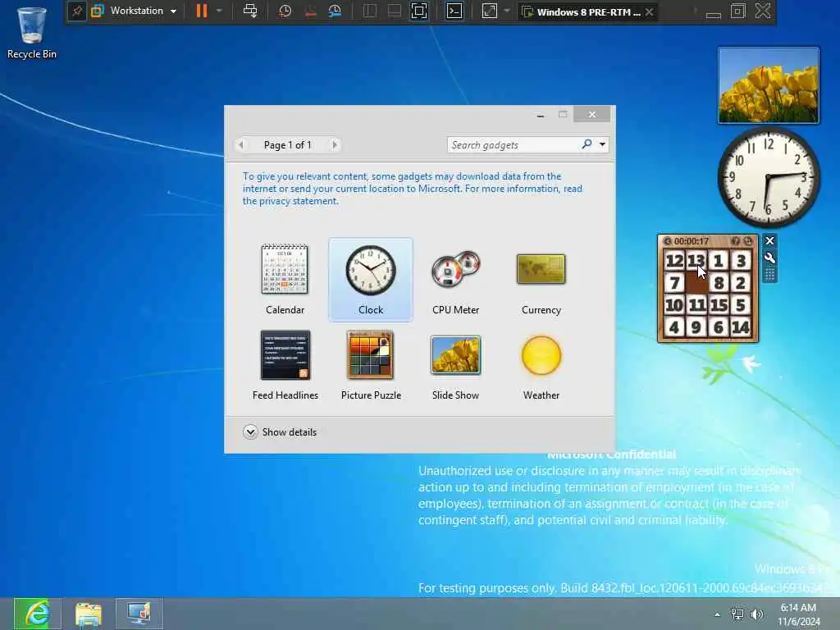Pause the virtual machine
This screenshot has width=840, height=630.
[202, 11]
